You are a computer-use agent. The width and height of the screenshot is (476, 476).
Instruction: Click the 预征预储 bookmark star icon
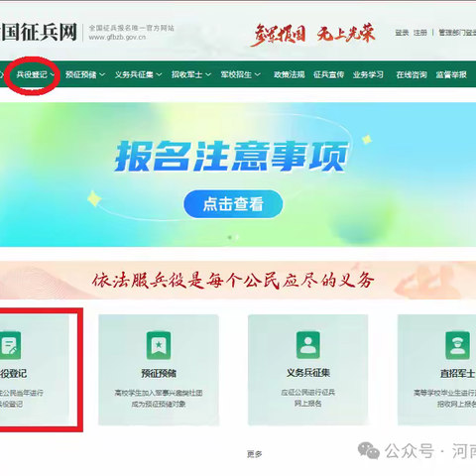pyautogui.click(x=159, y=345)
